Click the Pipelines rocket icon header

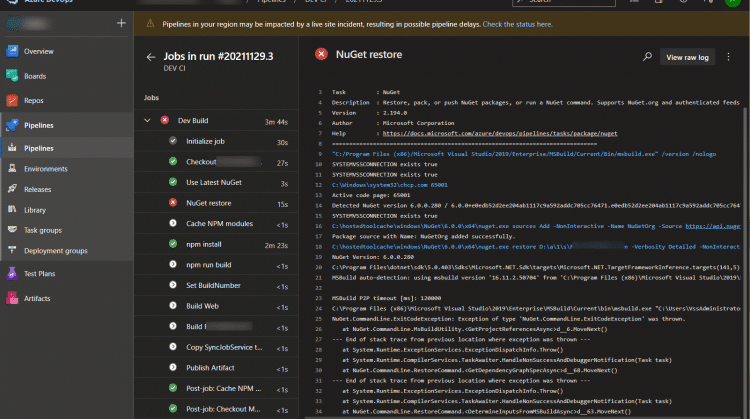12,125
